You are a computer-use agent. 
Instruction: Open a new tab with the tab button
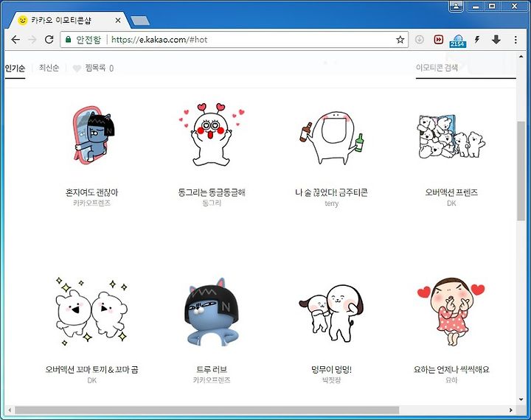(140, 21)
